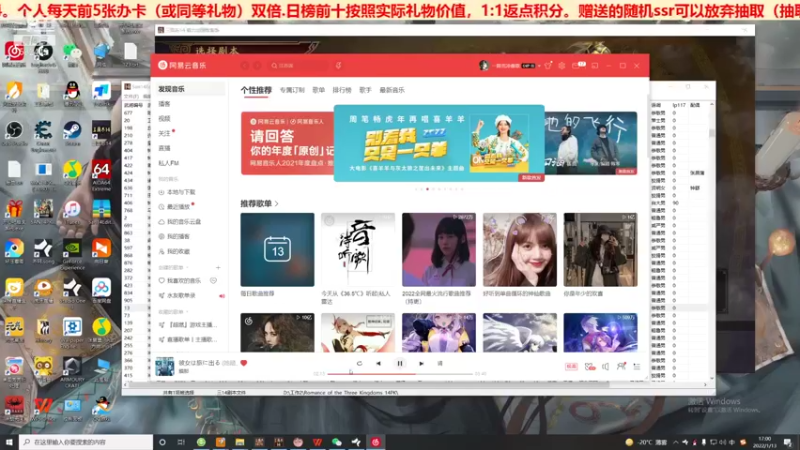Click the volume speaker icon
The height and width of the screenshot is (450, 800).
[x=606, y=366]
